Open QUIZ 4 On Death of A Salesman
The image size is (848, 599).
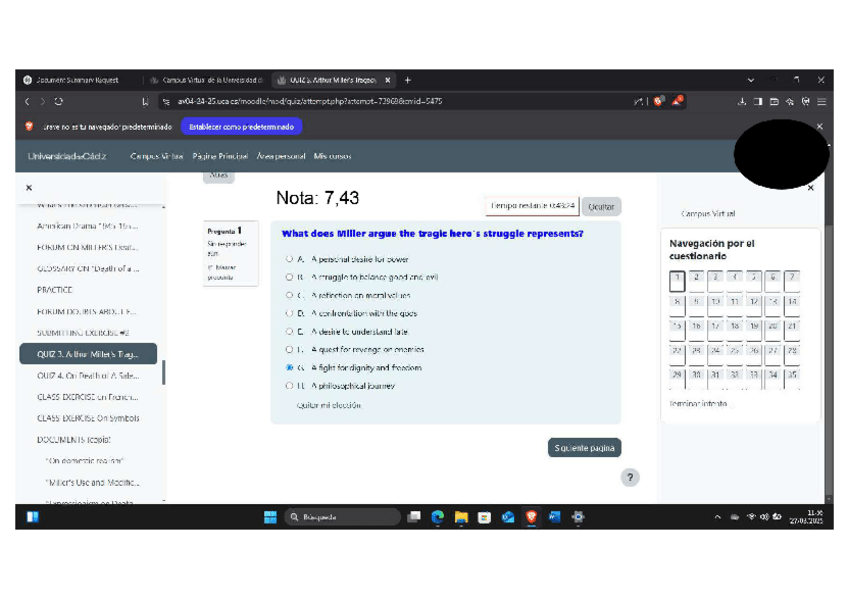click(88, 375)
